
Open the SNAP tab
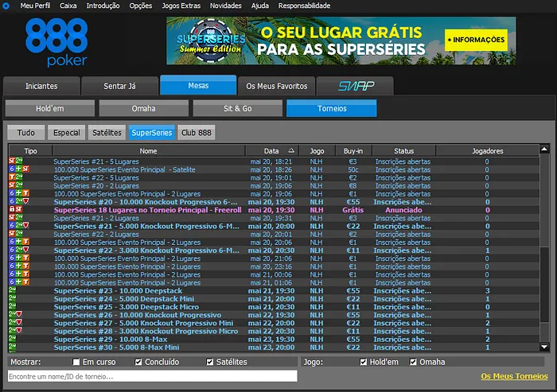click(x=355, y=86)
